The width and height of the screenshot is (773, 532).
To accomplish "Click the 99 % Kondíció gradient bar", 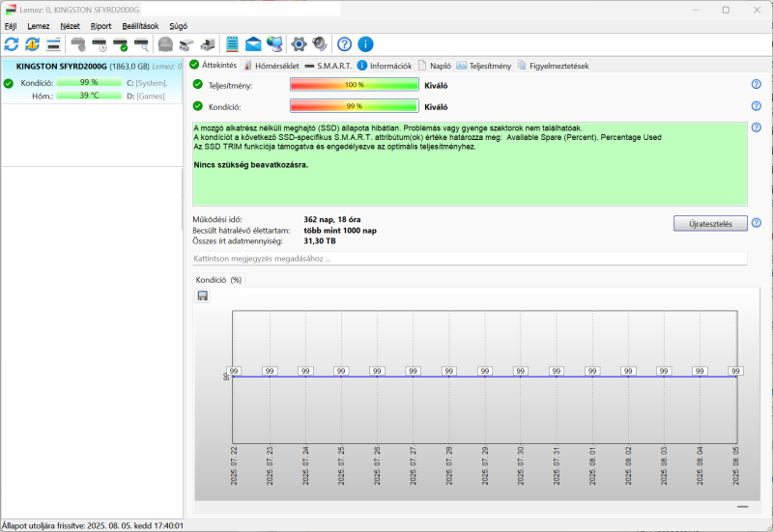I will point(355,106).
